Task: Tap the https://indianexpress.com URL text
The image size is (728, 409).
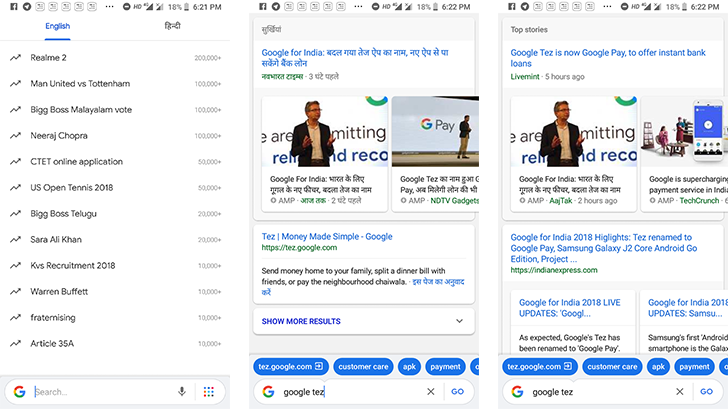Action: click(x=554, y=270)
